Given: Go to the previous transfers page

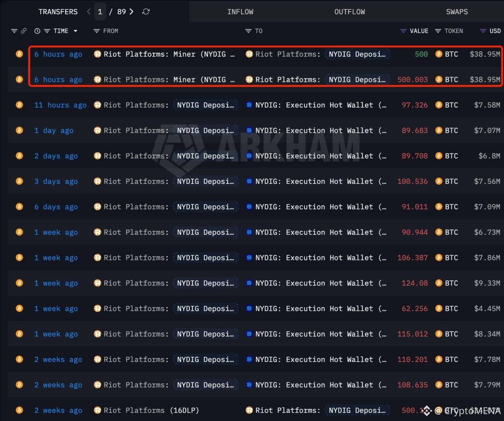Looking at the screenshot, I should click(x=89, y=12).
